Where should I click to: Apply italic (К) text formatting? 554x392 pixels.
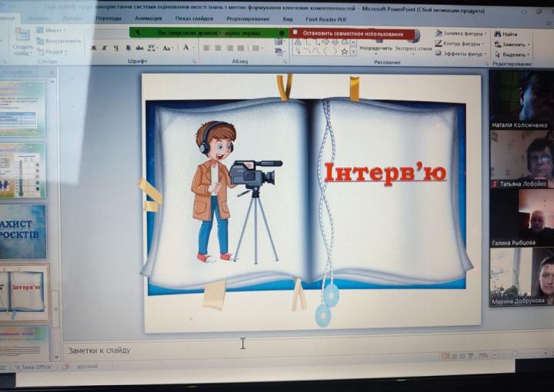(x=105, y=48)
